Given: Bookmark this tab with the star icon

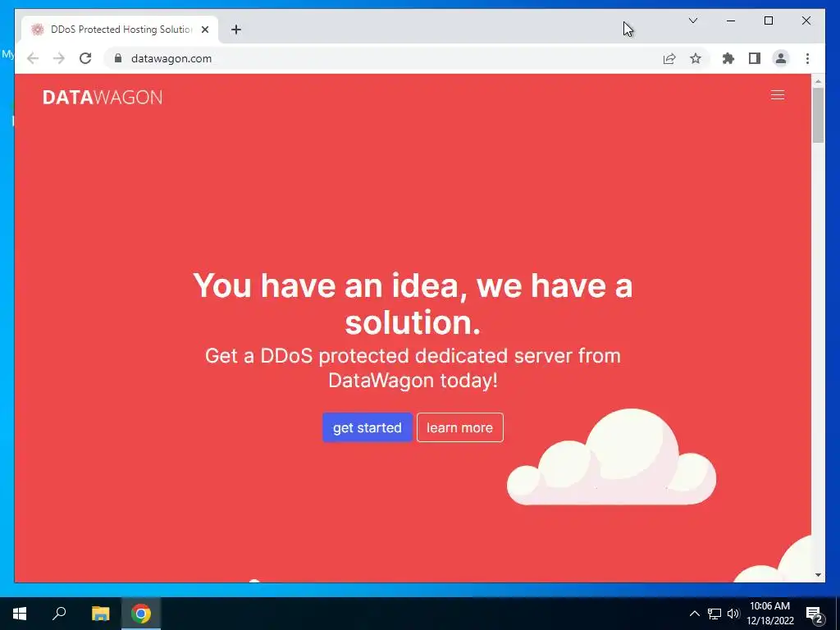Looking at the screenshot, I should tap(696, 58).
